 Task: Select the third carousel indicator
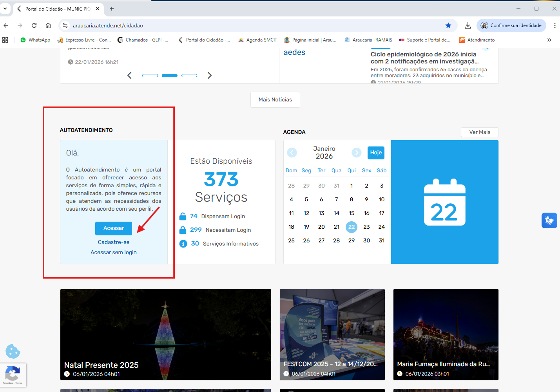point(189,76)
